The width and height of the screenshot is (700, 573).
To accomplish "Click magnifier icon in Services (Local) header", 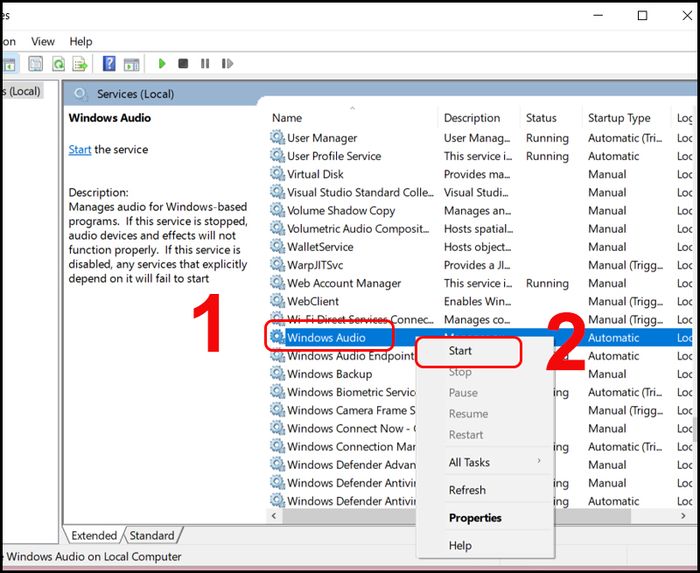I will click(x=80, y=94).
